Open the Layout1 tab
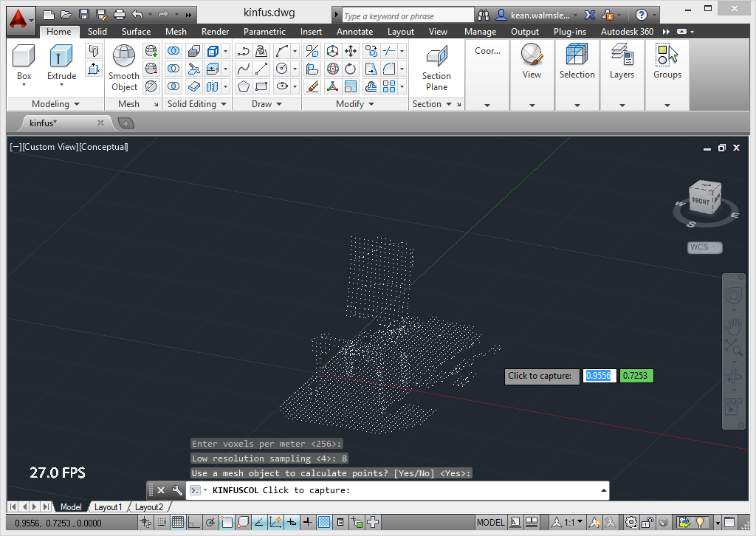This screenshot has height=536, width=756. point(108,507)
